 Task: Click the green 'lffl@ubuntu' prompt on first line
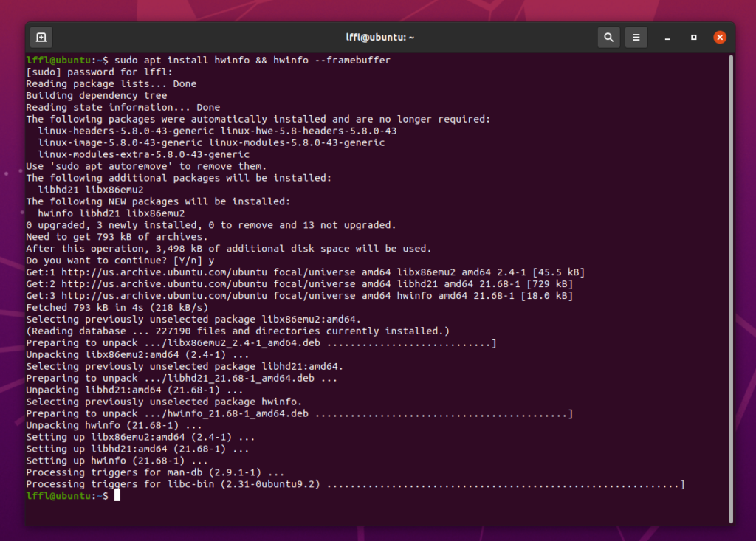coord(59,61)
